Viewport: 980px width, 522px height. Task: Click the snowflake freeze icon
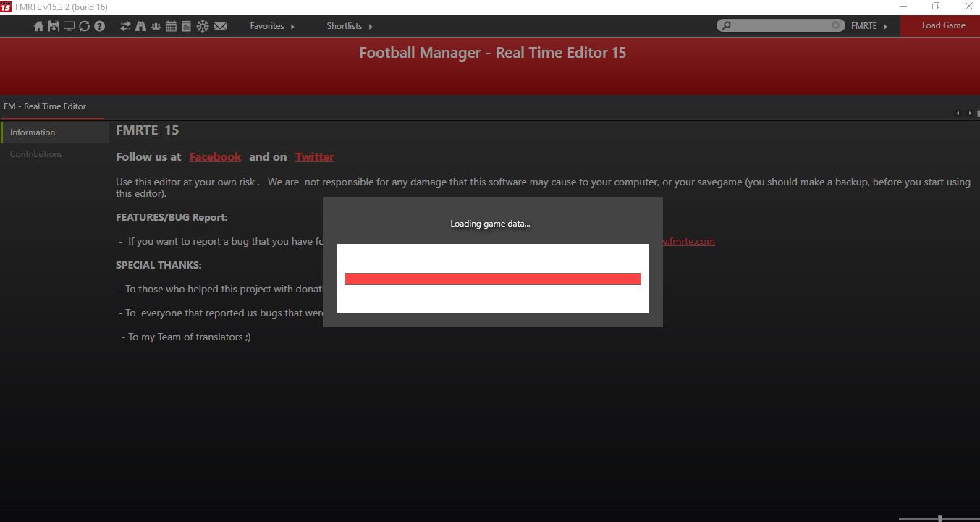pos(203,26)
